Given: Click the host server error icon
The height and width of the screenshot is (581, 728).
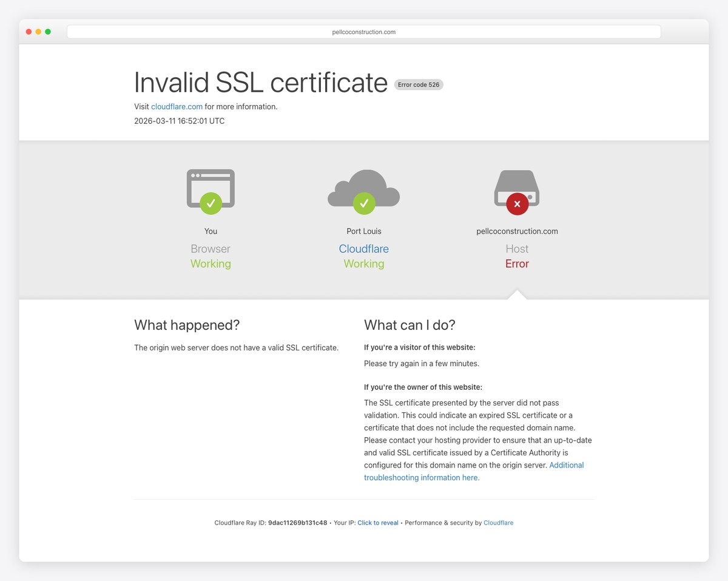Looking at the screenshot, I should click(x=517, y=192).
